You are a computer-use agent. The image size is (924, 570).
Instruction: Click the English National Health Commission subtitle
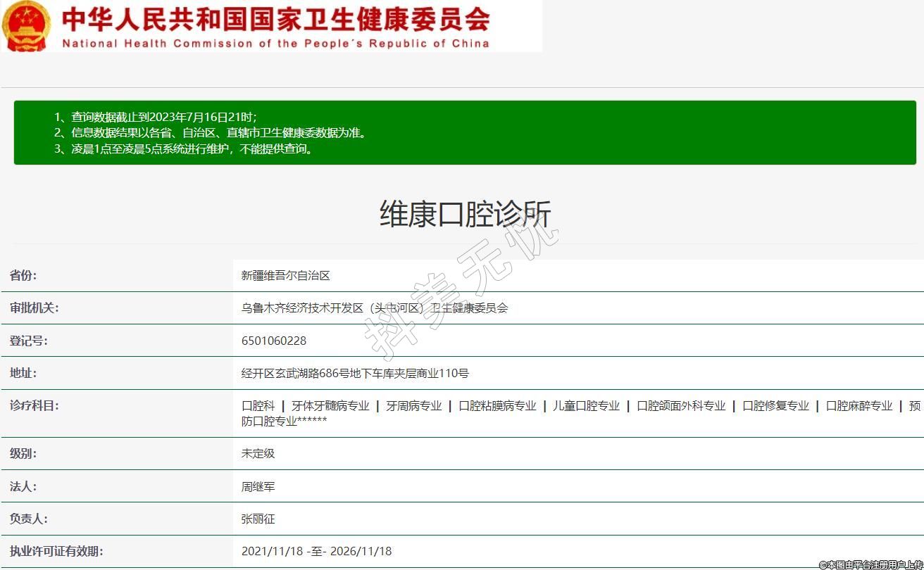(275, 44)
